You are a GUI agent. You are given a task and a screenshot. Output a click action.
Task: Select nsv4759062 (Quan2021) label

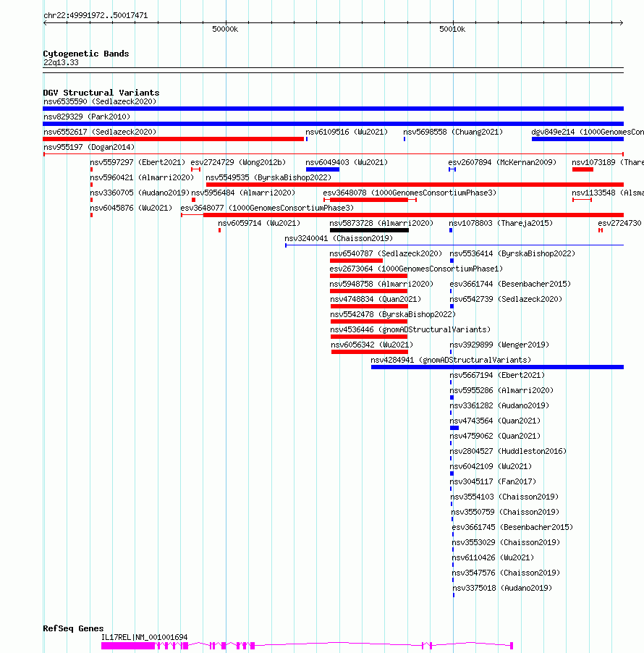[x=495, y=436]
